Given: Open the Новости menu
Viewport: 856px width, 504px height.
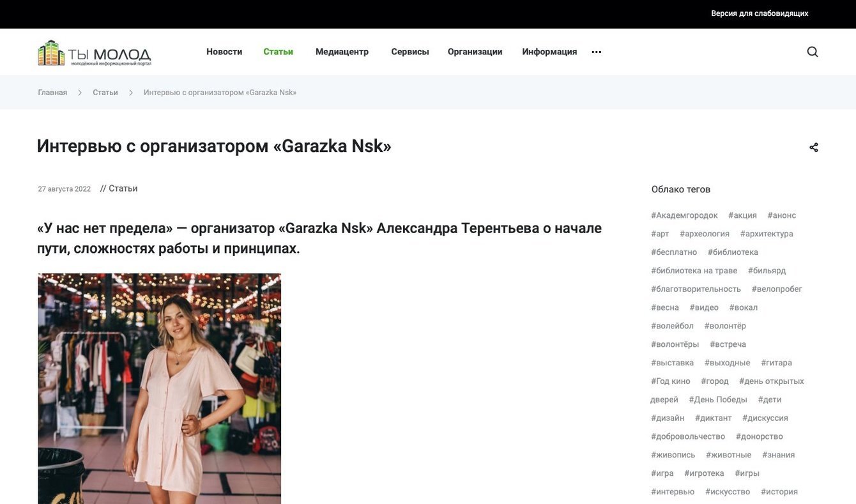Looking at the screenshot, I should tap(224, 52).
